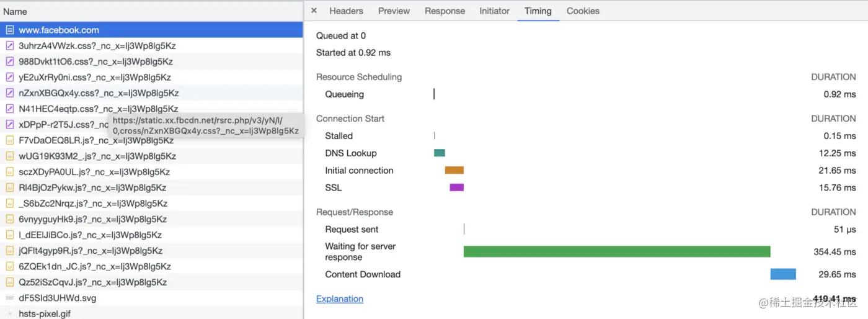Click the stylesheet icon for yE2uXrRy0ni.css
Screen dimensions: 868x319
(x=10, y=78)
